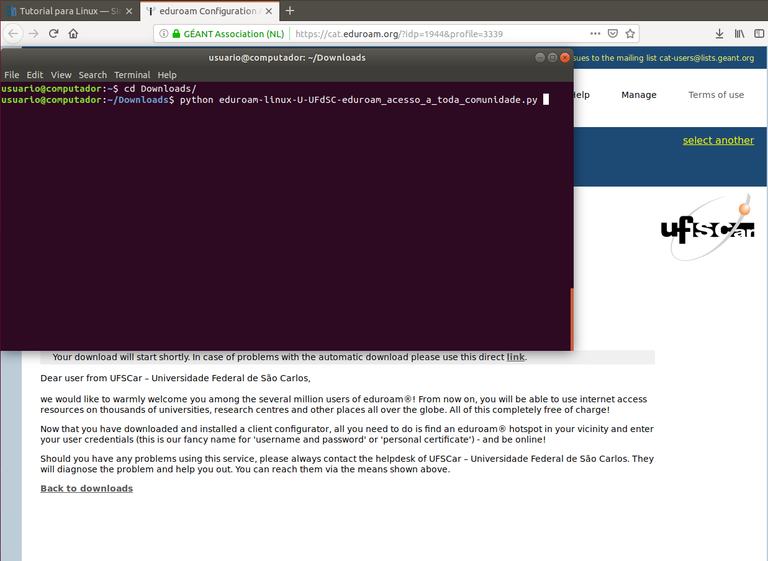The height and width of the screenshot is (561, 768).
Task: Click the Firefox forward arrow
Action: [33, 33]
